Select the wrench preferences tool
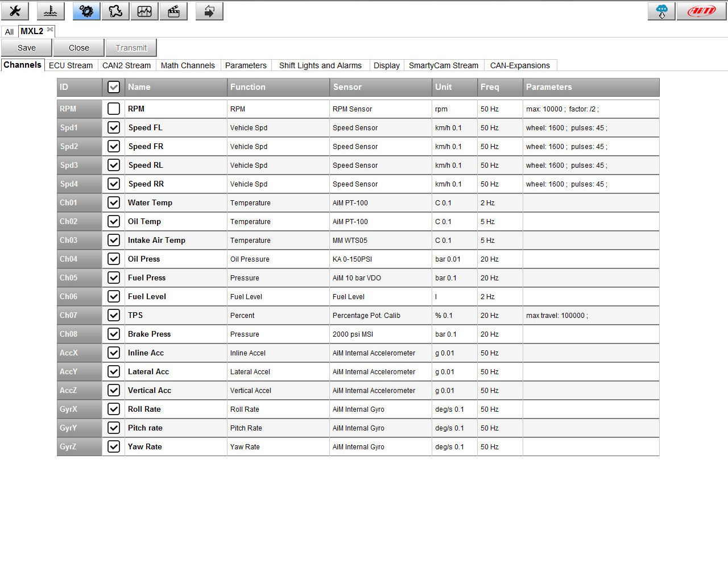 click(15, 11)
